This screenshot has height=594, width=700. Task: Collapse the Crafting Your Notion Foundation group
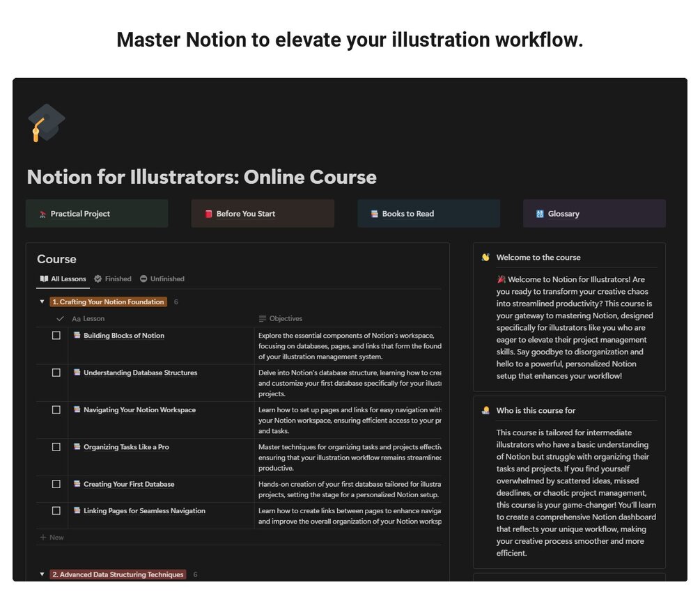[42, 302]
